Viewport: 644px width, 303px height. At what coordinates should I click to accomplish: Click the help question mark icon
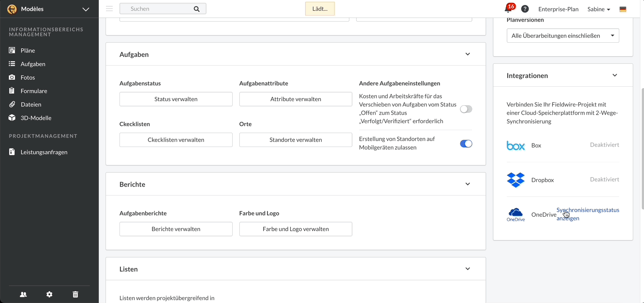[525, 9]
